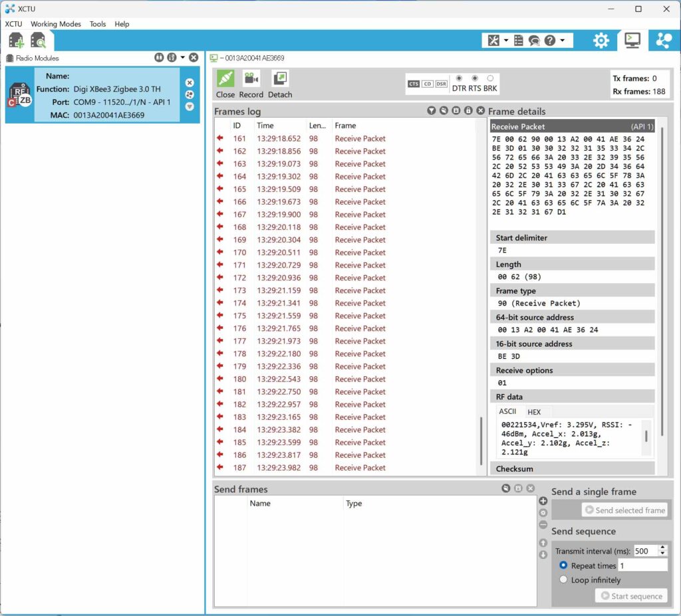Close the serial connection
This screenshot has height=616, width=681.
coord(225,84)
